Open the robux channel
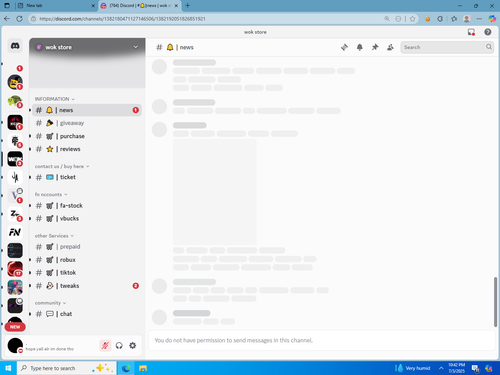500x375 pixels. 87,260
